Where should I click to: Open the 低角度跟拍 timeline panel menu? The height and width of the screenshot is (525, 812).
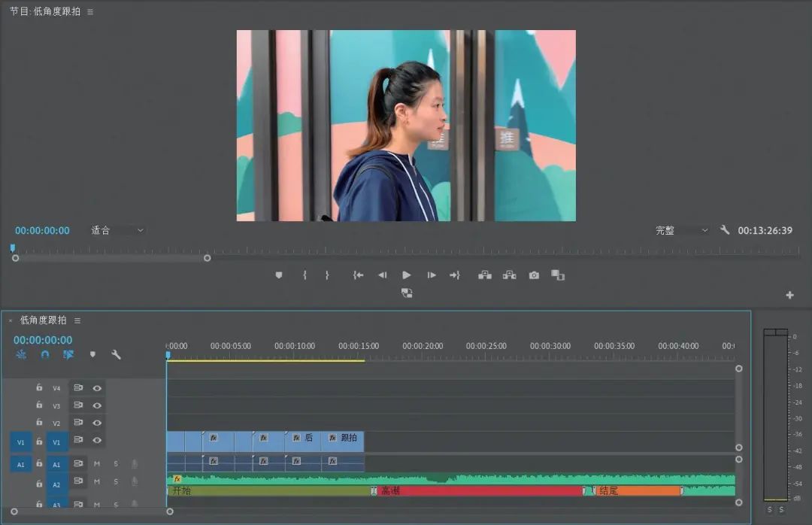[77, 321]
